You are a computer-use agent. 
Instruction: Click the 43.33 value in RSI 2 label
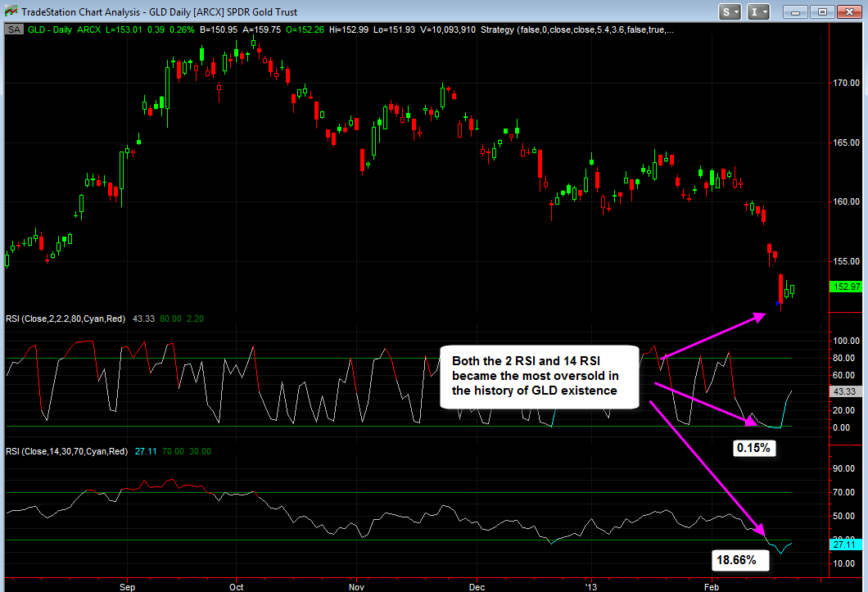tap(144, 319)
